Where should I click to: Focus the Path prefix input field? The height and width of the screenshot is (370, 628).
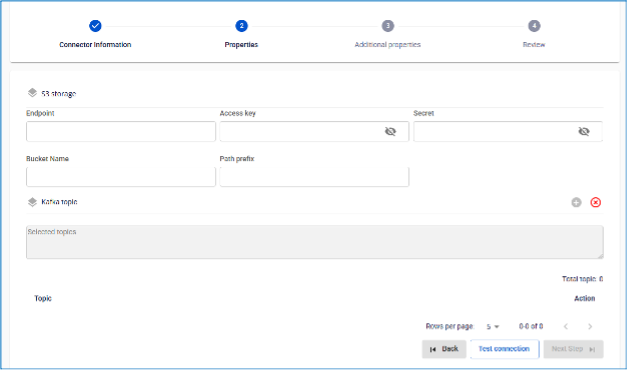coord(314,177)
